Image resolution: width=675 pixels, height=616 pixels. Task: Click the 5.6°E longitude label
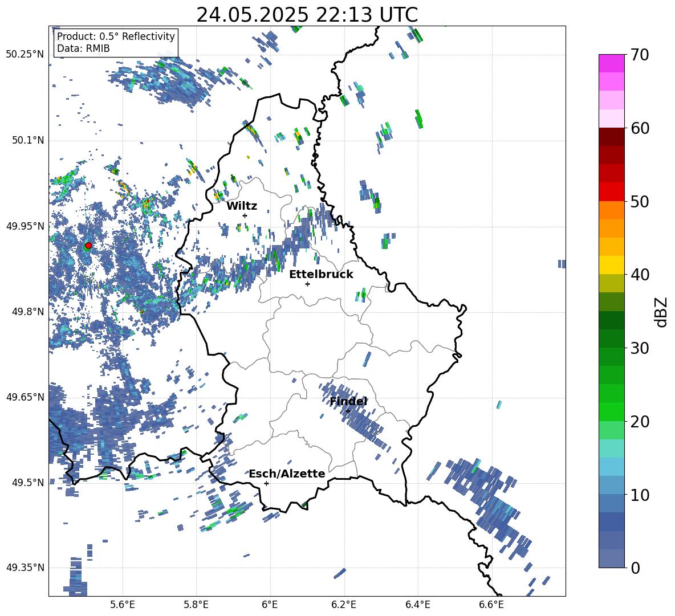(123, 605)
